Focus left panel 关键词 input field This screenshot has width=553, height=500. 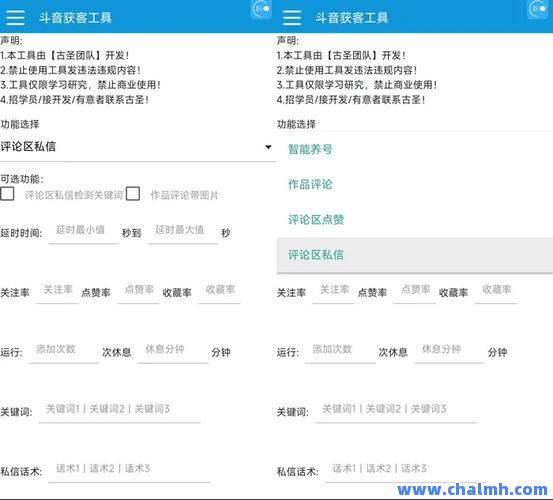click(x=120, y=410)
